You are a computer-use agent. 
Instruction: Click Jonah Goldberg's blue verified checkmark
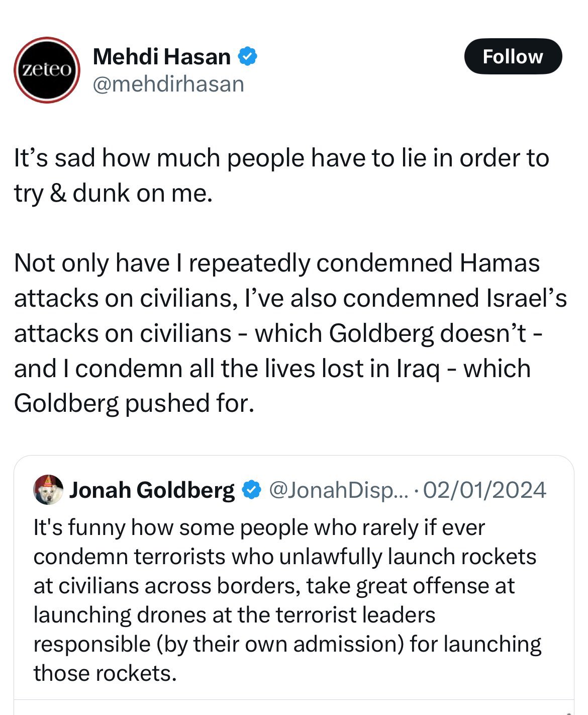point(252,490)
